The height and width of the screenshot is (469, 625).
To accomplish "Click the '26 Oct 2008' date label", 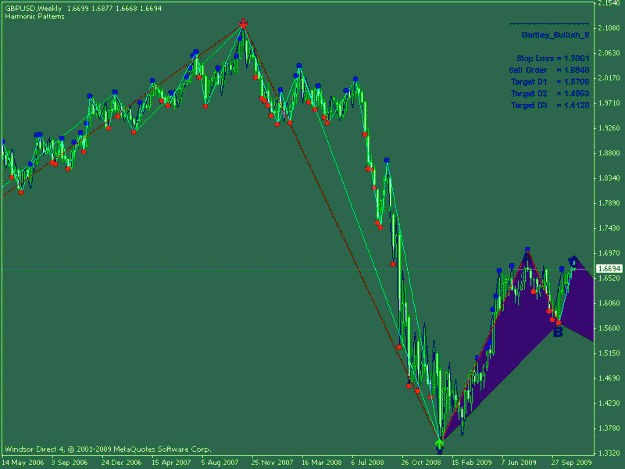I will click(x=422, y=463).
